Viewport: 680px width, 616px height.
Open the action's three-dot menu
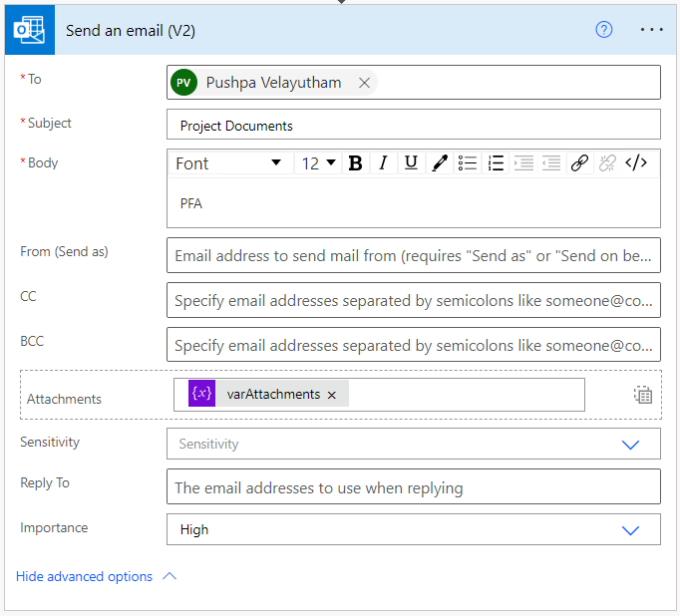[x=651, y=30]
